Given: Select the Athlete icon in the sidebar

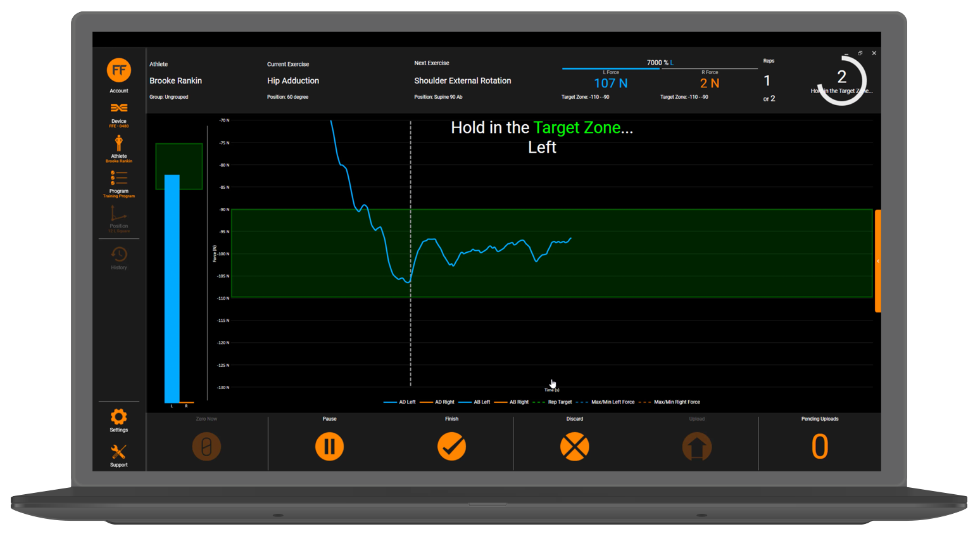Looking at the screenshot, I should (x=119, y=143).
